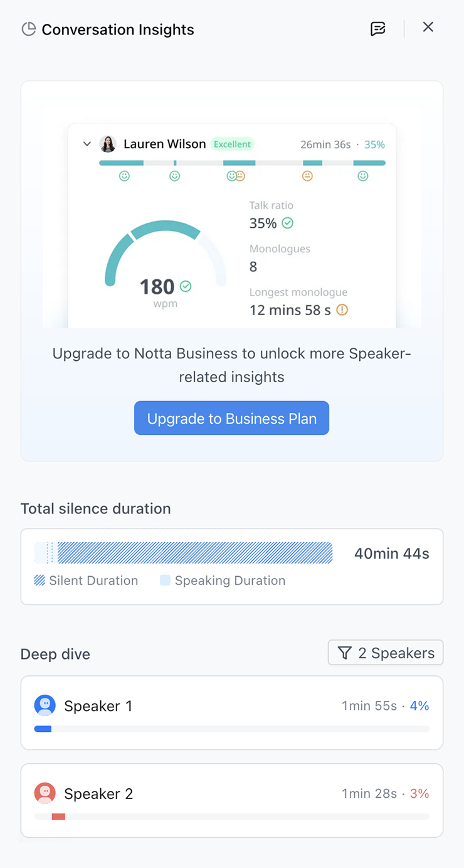Expand the Speaker 2 row
The height and width of the screenshot is (868, 464).
232,800
